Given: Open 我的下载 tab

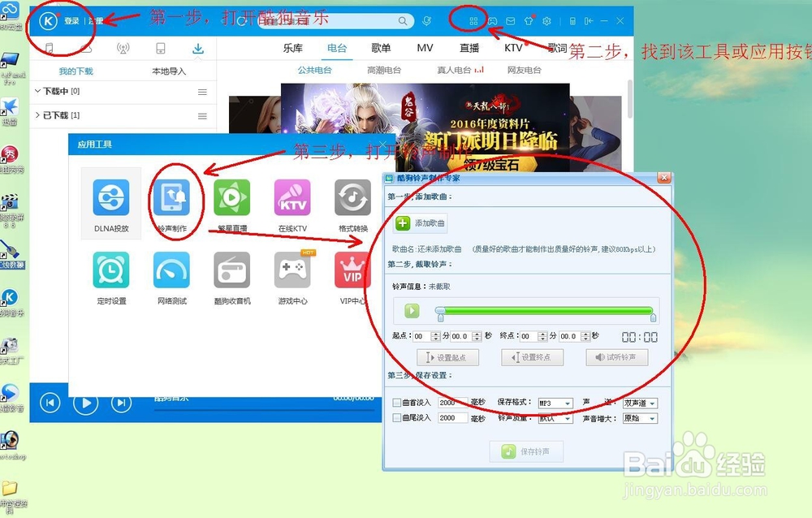Looking at the screenshot, I should coord(76,71).
